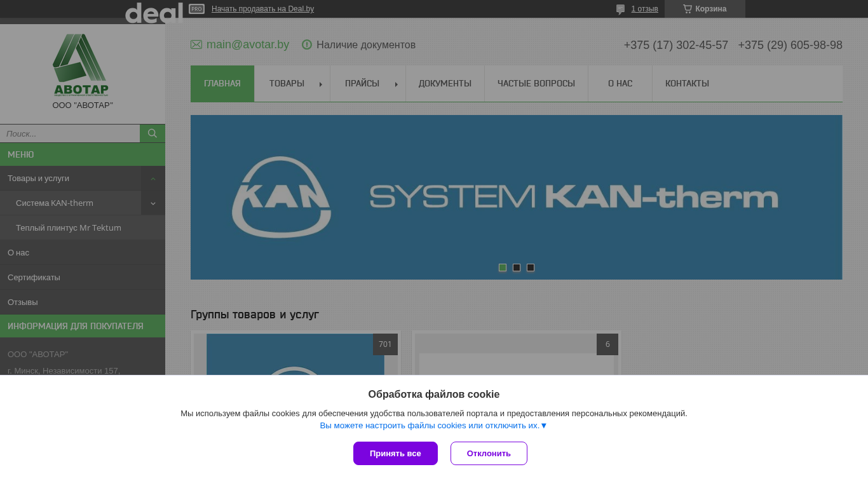Click Начать продавать на Deal.by link
The image size is (868, 488).
[x=262, y=9]
